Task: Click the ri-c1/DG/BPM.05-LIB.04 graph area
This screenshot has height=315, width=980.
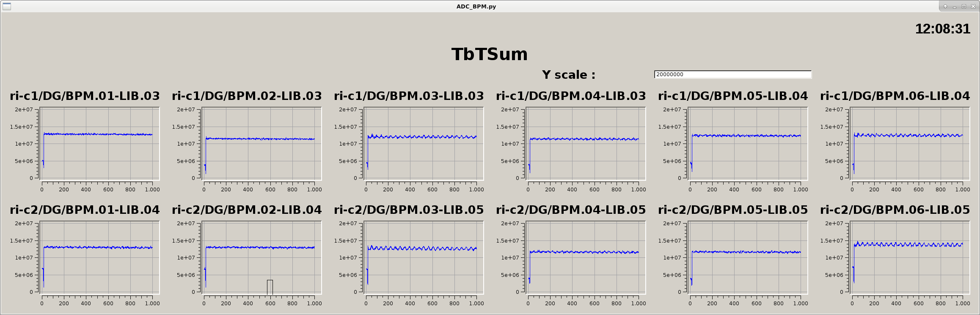Action: point(748,144)
